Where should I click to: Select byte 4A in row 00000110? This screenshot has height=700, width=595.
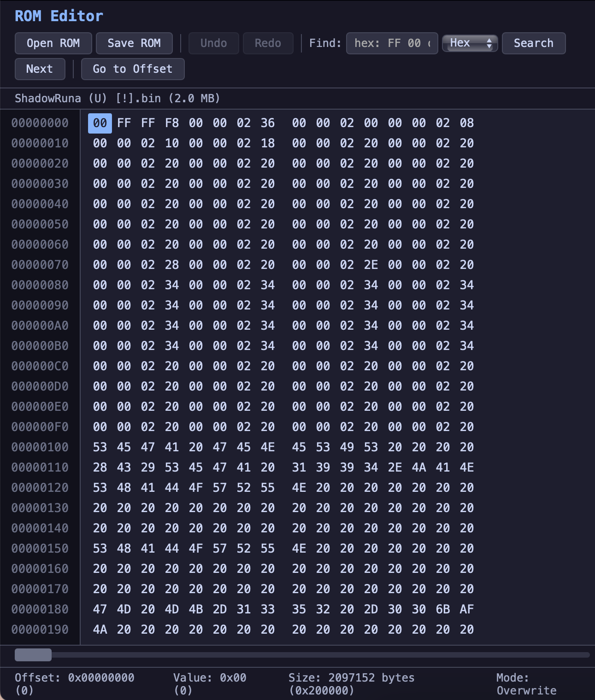[419, 467]
